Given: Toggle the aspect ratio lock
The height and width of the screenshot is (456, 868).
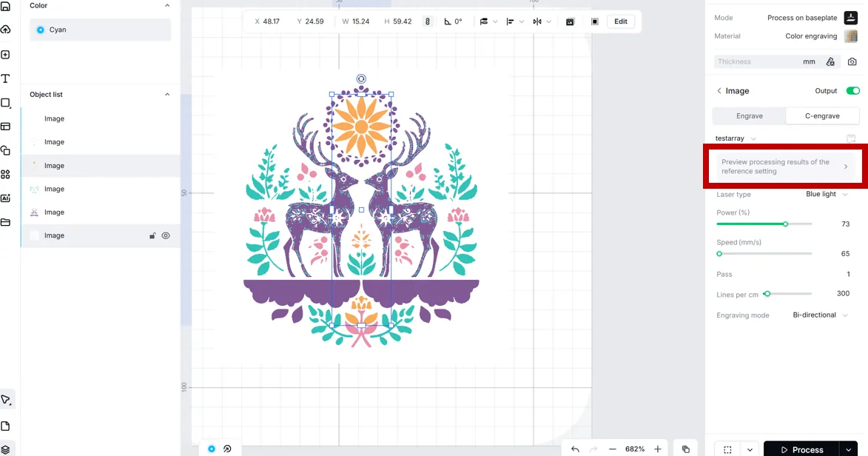Looking at the screenshot, I should click(428, 21).
